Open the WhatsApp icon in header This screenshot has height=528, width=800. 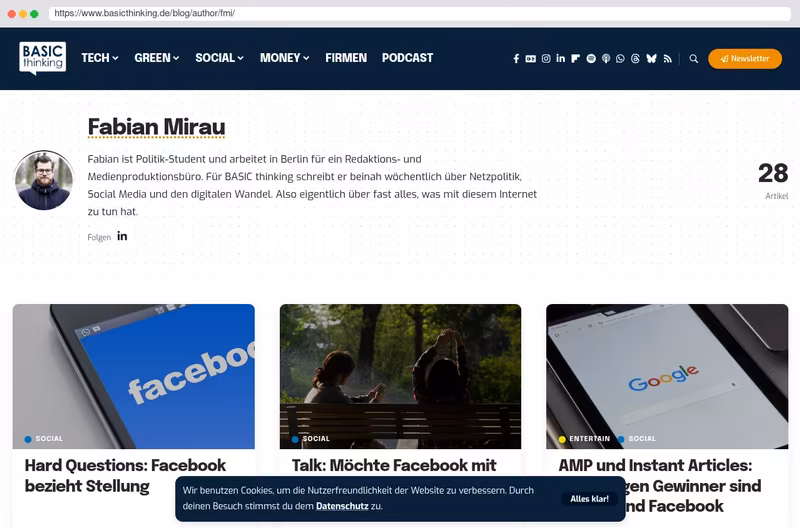point(620,59)
